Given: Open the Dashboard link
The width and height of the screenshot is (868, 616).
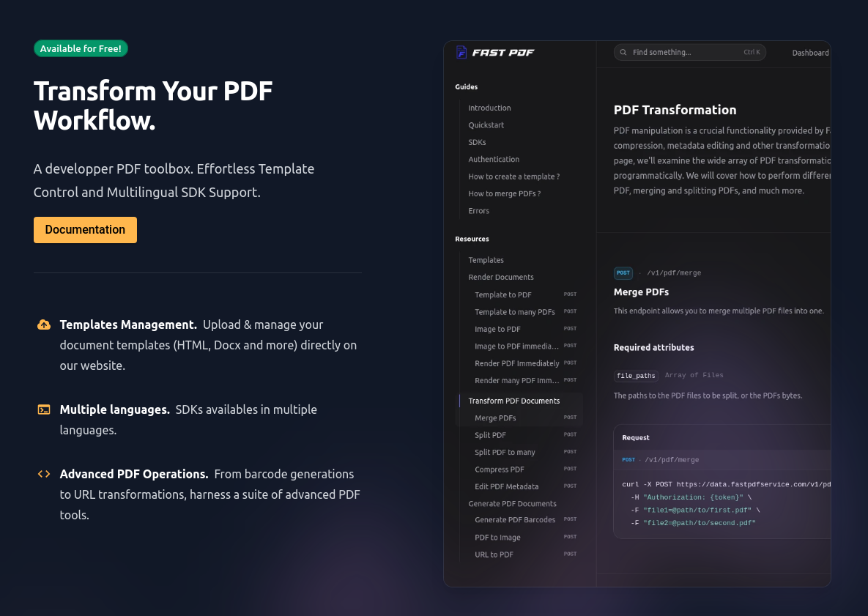Looking at the screenshot, I should point(810,53).
